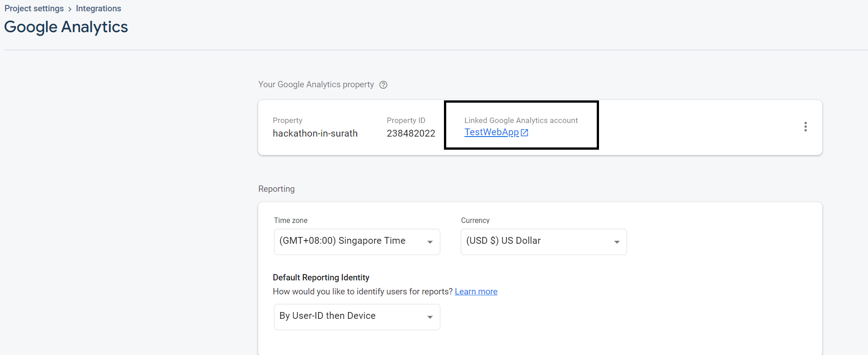Screen dimensions: 868x355
Task: Click the Property ID value 238482022
Action: [x=410, y=133]
